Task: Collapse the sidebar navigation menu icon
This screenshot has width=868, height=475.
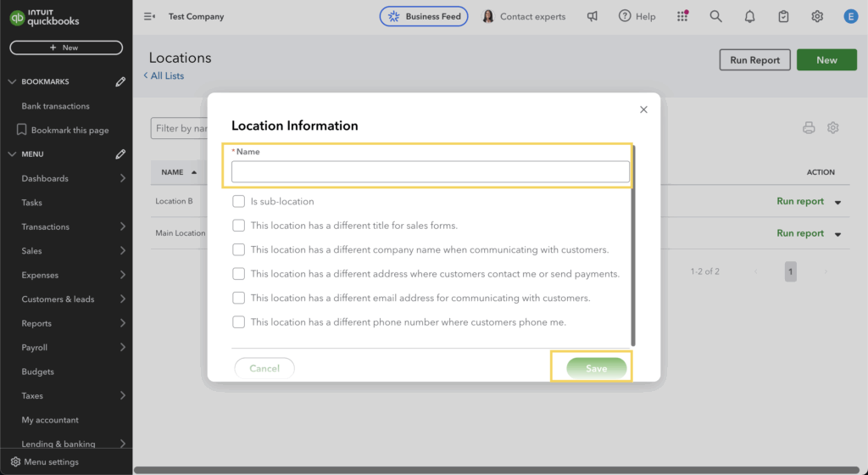Action: coord(149,16)
